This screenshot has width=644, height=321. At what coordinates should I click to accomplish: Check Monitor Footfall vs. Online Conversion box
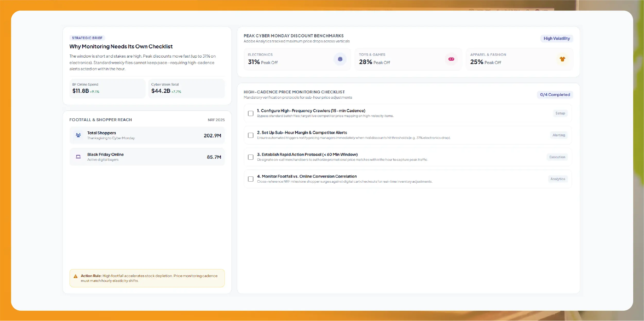coord(251,179)
